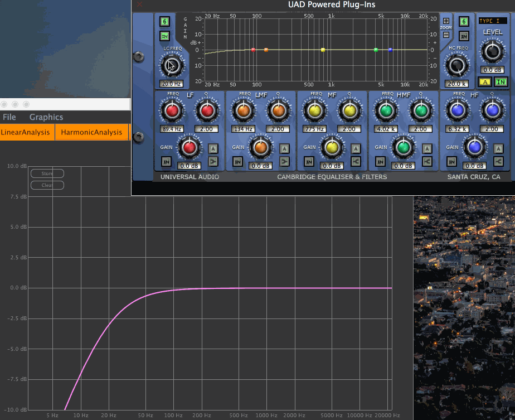
Task: Toggle the yellow master A button
Action: coord(485,82)
